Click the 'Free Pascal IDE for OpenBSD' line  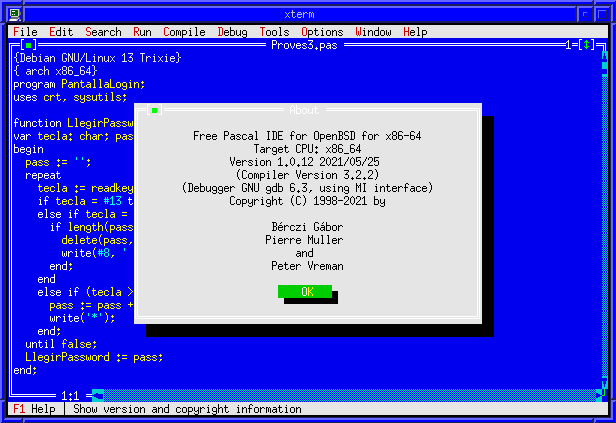coord(307,136)
